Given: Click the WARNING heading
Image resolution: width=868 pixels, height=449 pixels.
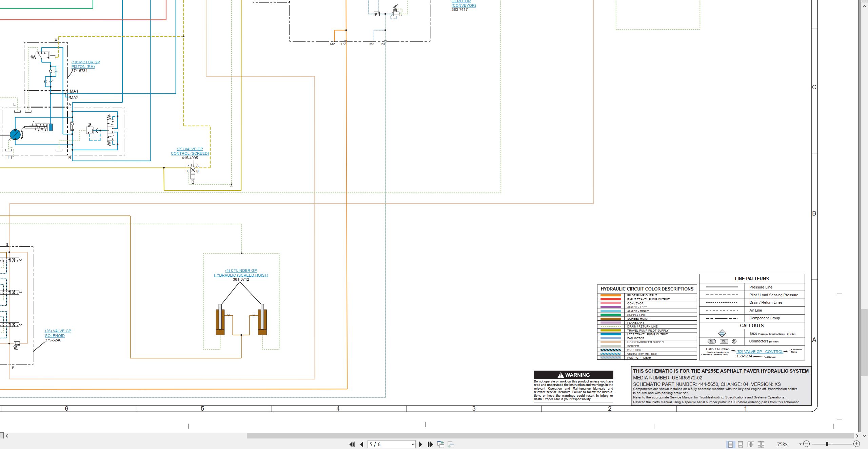Looking at the screenshot, I should (574, 375).
